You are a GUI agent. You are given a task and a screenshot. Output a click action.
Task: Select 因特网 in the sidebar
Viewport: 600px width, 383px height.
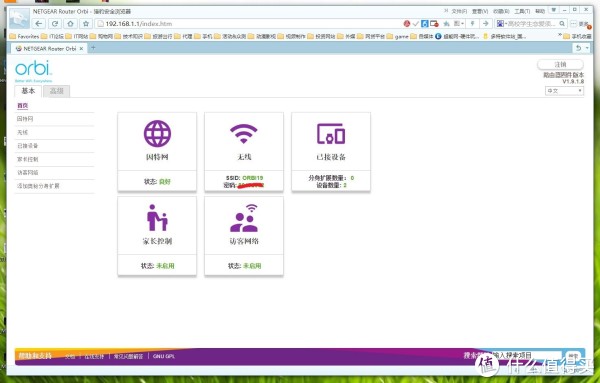coord(25,119)
